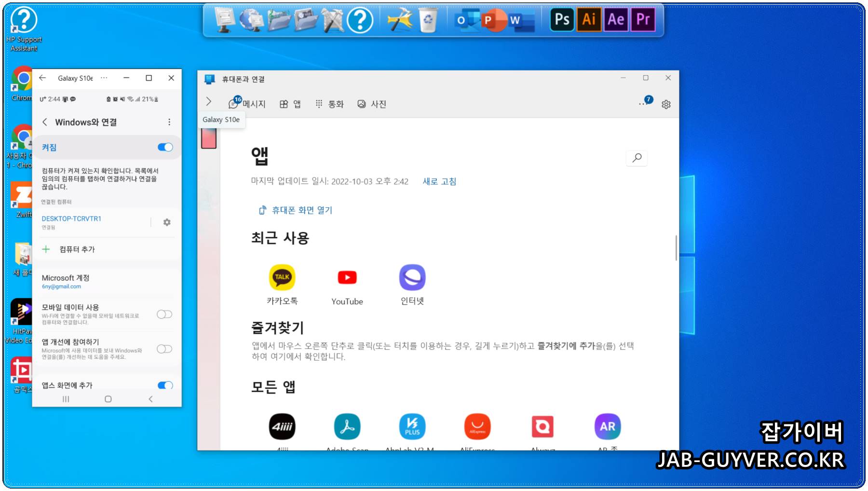This screenshot has height=491, width=868.
Task: Open the 인터넷 app icon
Action: click(x=412, y=277)
